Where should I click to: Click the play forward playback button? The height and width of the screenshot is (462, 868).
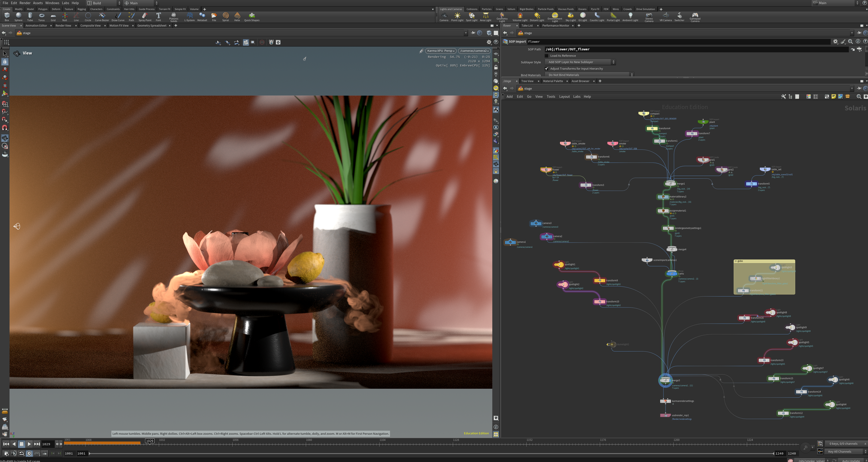(x=29, y=444)
